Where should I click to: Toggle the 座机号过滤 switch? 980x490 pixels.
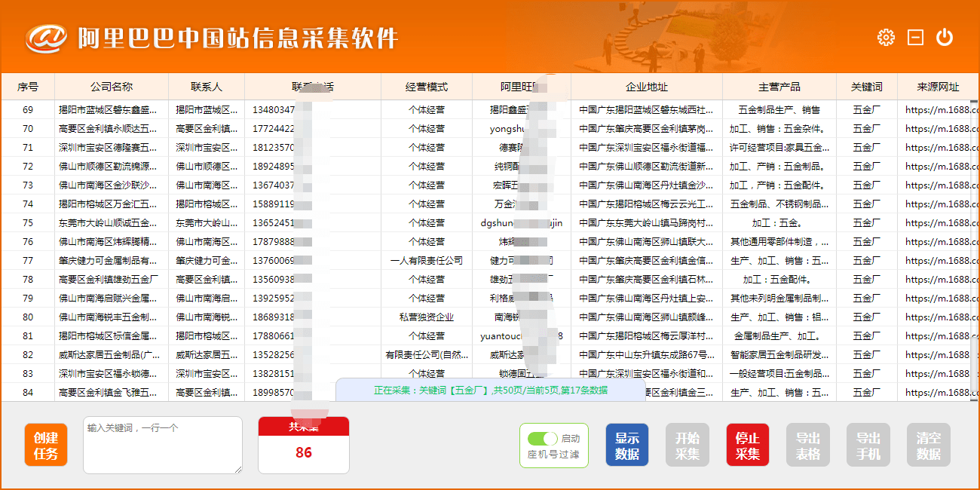pos(543,439)
